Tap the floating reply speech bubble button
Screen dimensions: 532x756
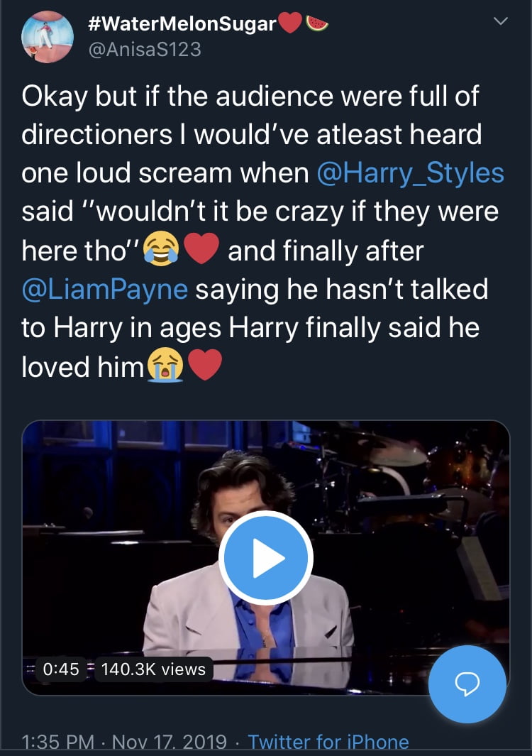coord(467,684)
